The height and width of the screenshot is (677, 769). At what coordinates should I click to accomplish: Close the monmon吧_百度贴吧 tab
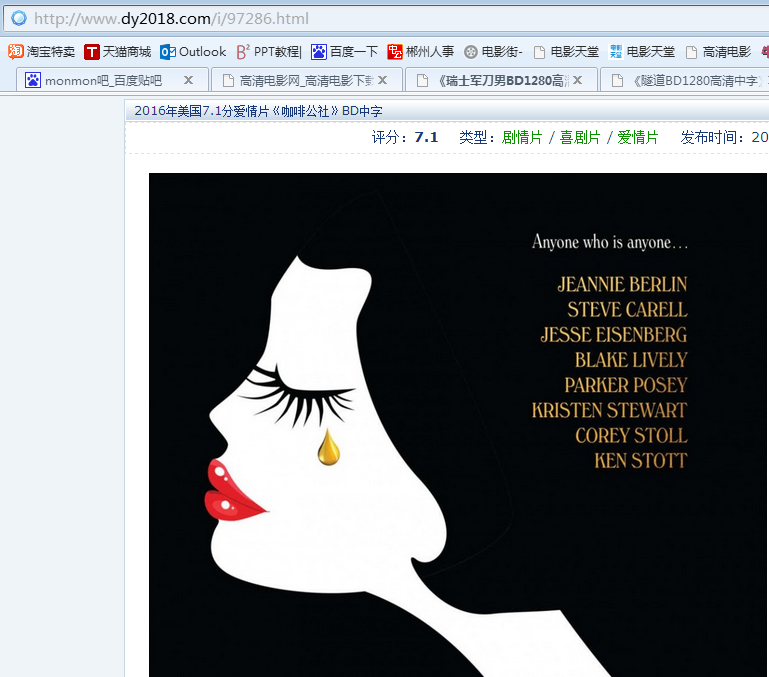click(188, 80)
